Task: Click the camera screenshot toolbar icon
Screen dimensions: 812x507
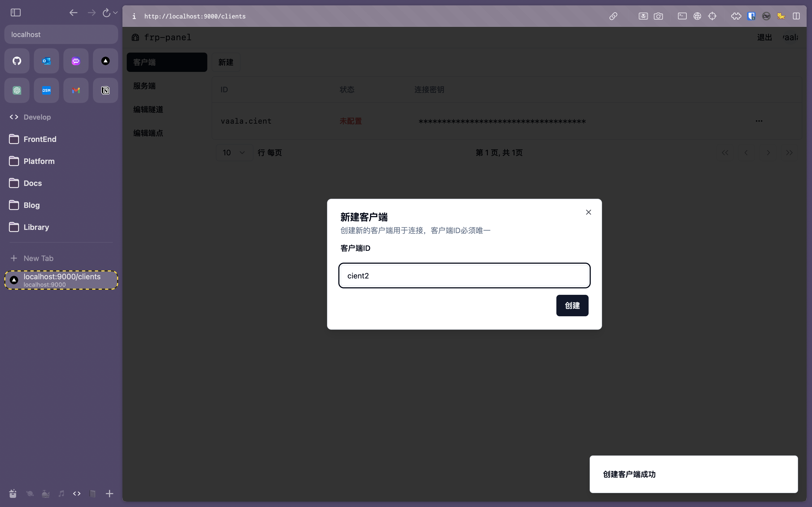Action: [x=658, y=16]
